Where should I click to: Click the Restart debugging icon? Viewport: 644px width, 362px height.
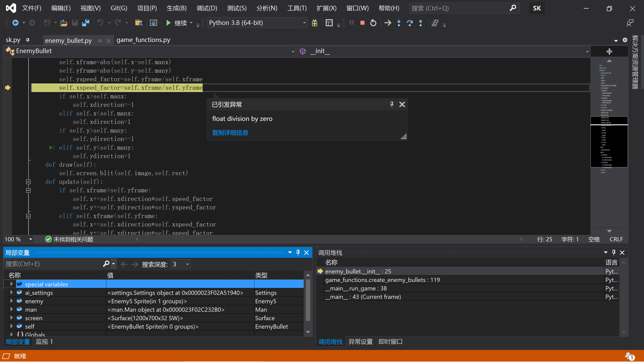click(373, 23)
